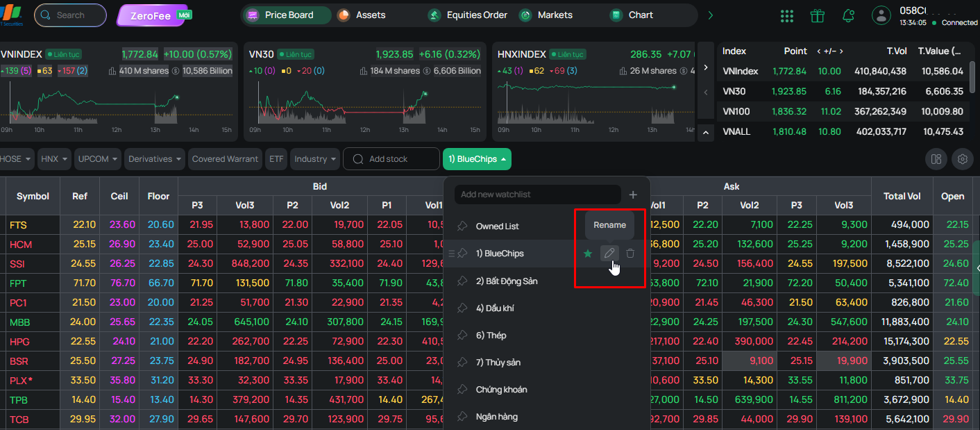
Task: Click the plus icon to add new watchlist
Action: (633, 195)
